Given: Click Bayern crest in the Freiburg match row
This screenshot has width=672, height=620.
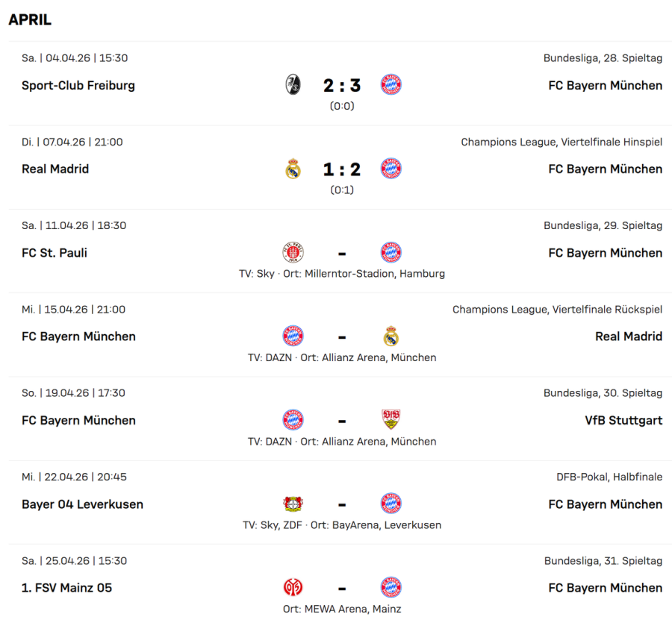Looking at the screenshot, I should tap(391, 85).
